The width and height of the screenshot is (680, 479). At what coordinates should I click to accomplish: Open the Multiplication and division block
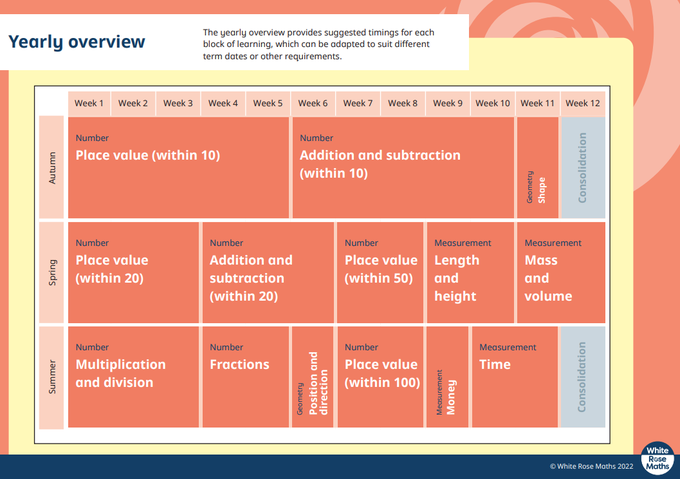[x=133, y=377]
